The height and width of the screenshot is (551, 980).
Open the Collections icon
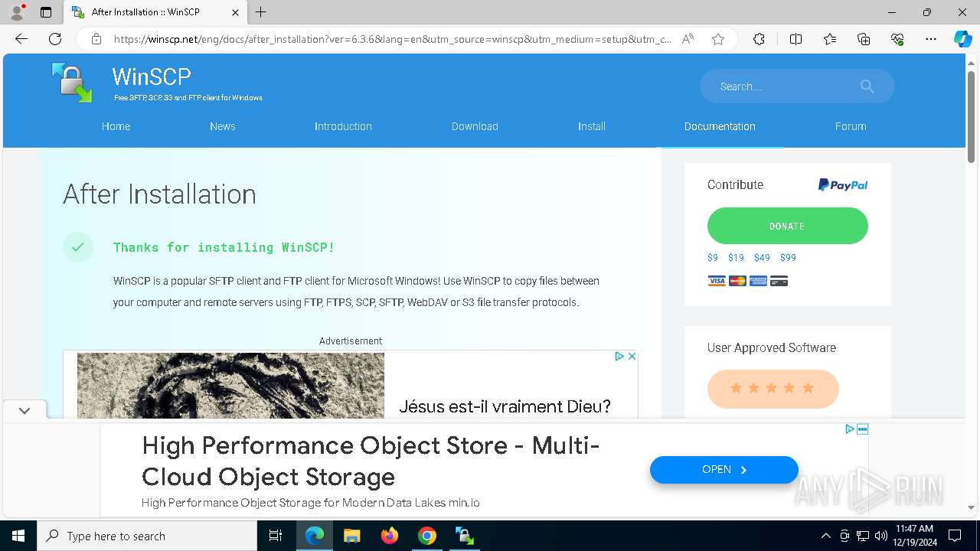coord(864,39)
